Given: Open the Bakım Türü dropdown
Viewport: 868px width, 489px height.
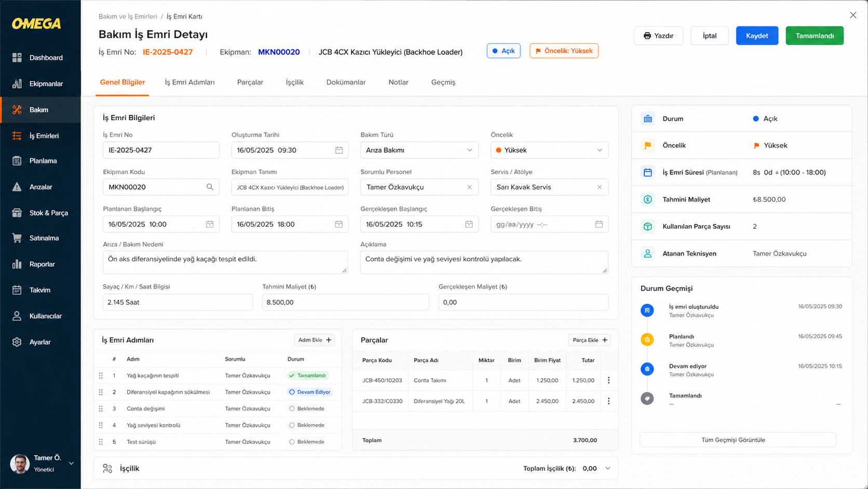Looking at the screenshot, I should pyautogui.click(x=419, y=150).
